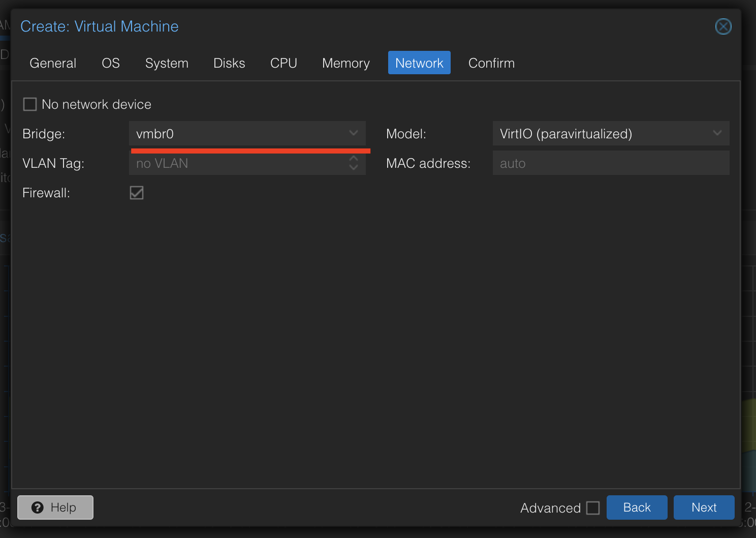The height and width of the screenshot is (538, 756).
Task: Enable the Advanced options checkbox
Action: pyautogui.click(x=593, y=507)
